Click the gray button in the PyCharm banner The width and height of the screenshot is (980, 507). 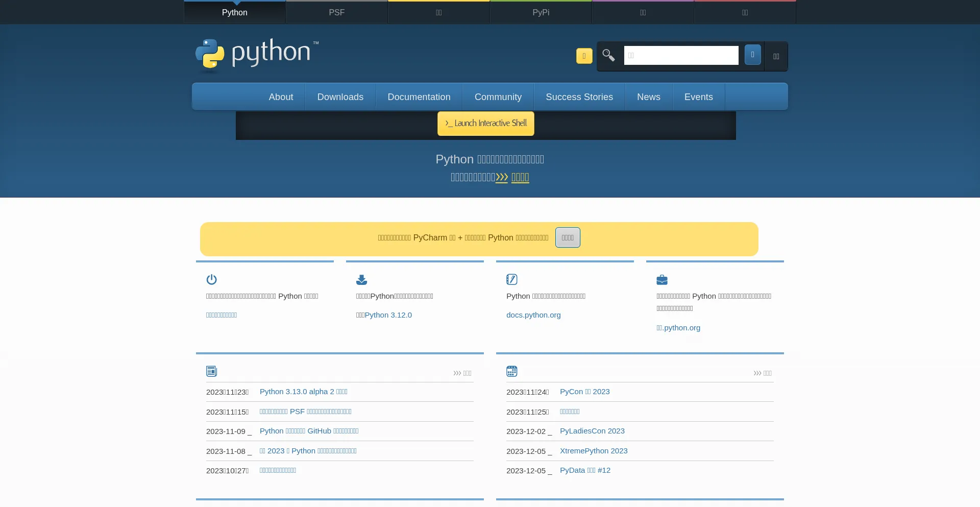click(568, 237)
